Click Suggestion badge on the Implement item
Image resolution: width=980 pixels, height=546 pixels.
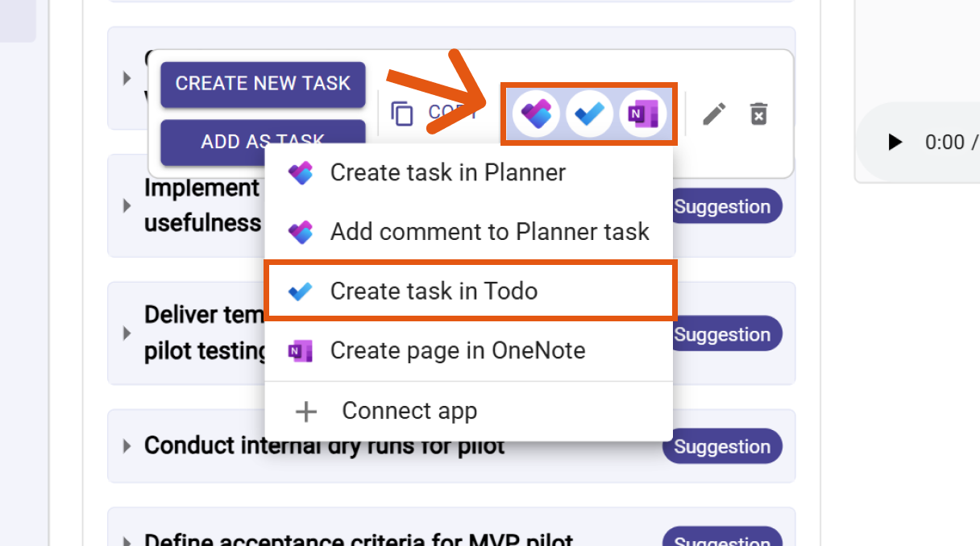coord(722,206)
